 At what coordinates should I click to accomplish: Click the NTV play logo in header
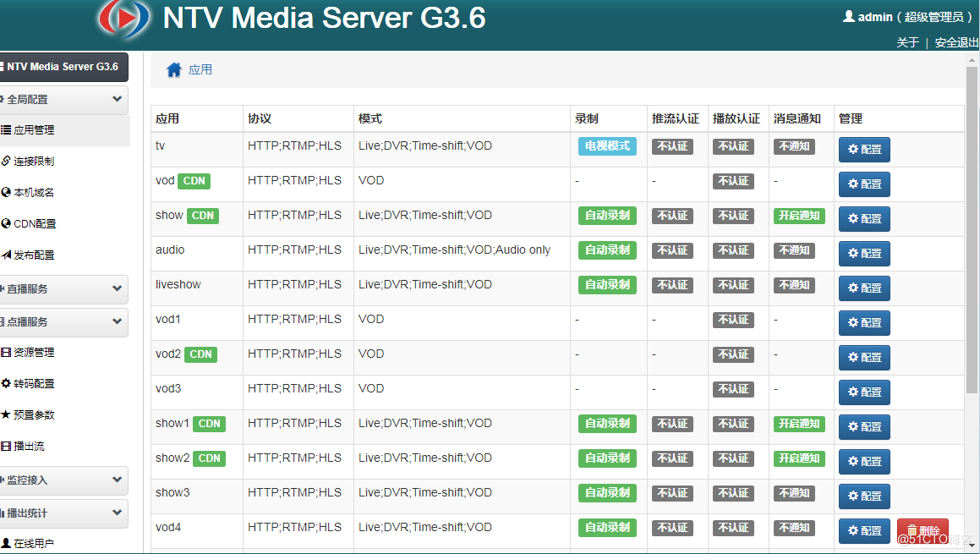pos(123,19)
